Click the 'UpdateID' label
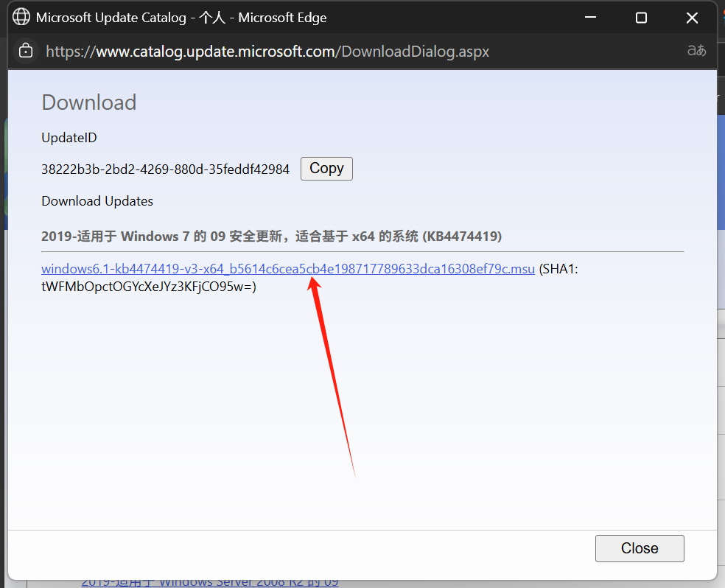This screenshot has height=588, width=725. tap(69, 138)
